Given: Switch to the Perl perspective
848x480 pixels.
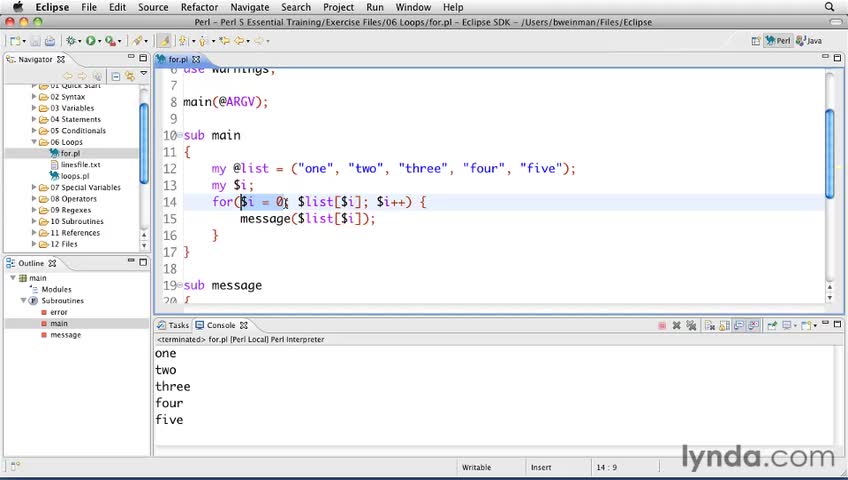Looking at the screenshot, I should coord(778,41).
